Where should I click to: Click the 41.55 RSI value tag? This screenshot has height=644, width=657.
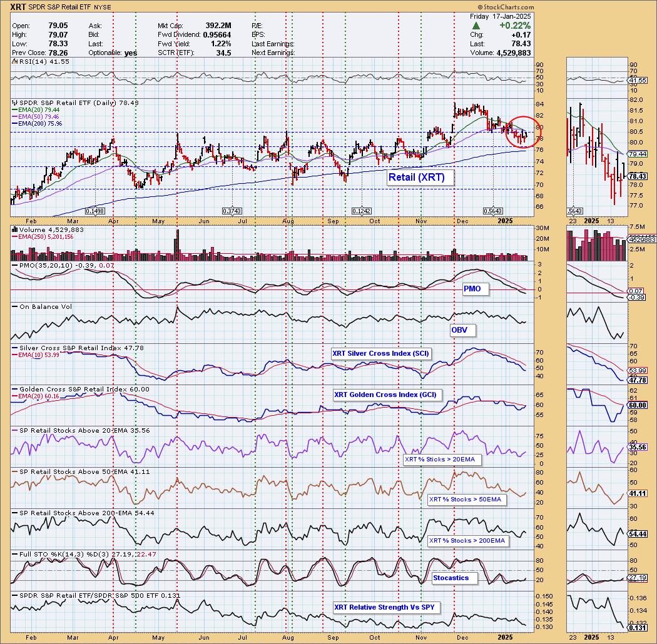(639, 81)
